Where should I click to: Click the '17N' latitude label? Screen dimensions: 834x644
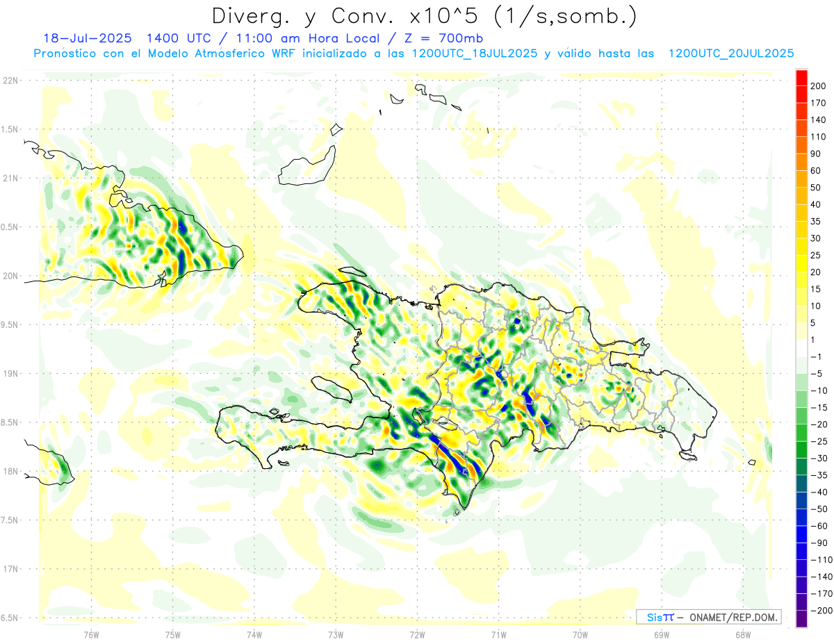10,569
